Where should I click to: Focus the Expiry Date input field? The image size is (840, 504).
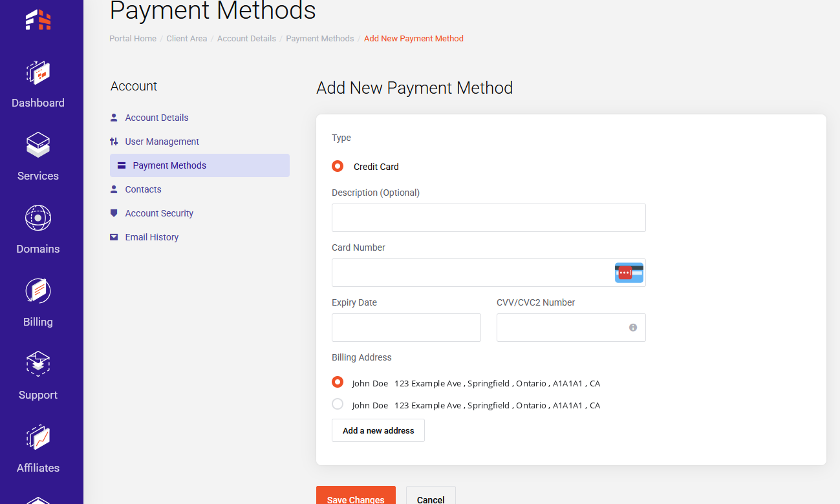point(406,328)
